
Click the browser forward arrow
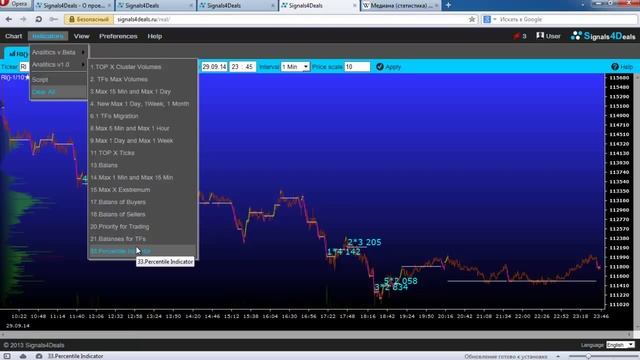coord(23,19)
